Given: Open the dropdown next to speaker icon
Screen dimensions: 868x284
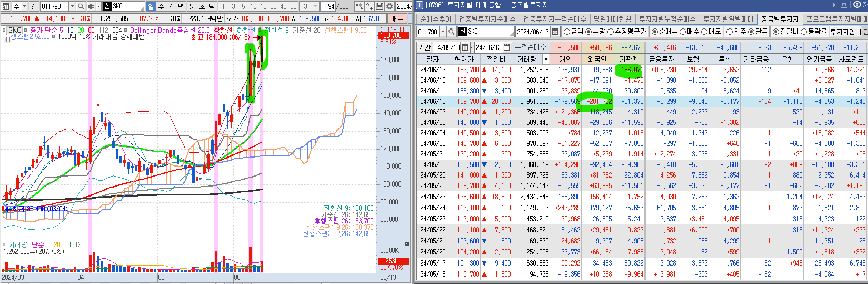Looking at the screenshot, I should [98, 6].
